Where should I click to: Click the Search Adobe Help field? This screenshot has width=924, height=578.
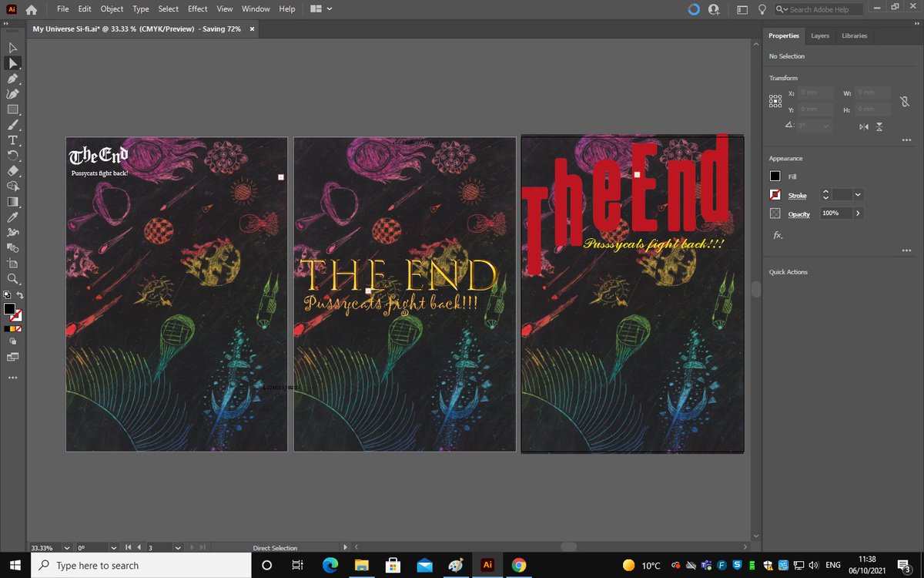(819, 9)
